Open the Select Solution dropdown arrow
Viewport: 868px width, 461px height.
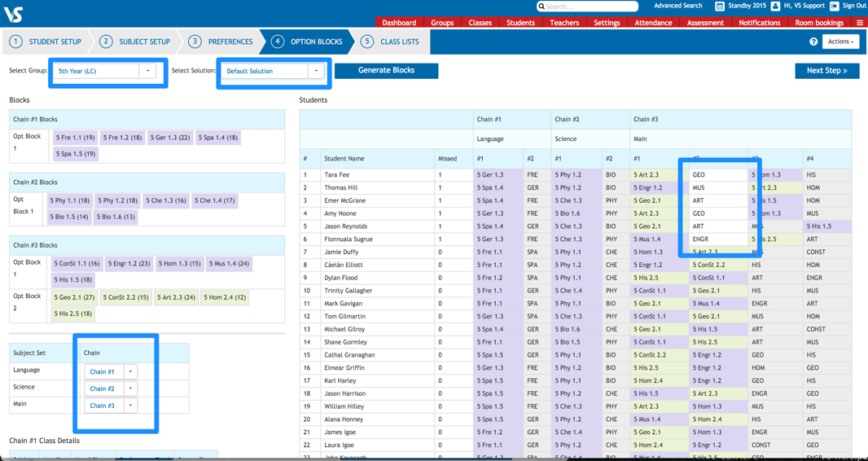tap(316, 71)
